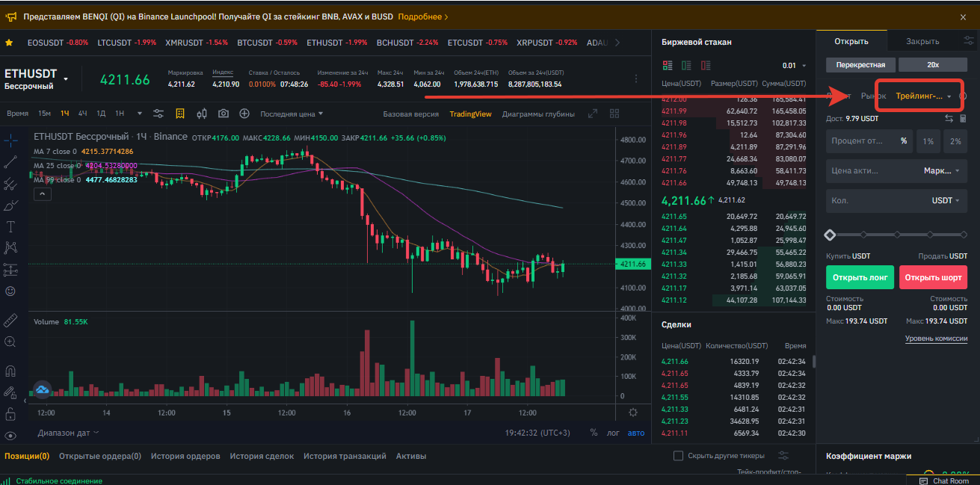Viewport: 980px width, 485px height.
Task: Open the emoji icons tool
Action: 11,291
